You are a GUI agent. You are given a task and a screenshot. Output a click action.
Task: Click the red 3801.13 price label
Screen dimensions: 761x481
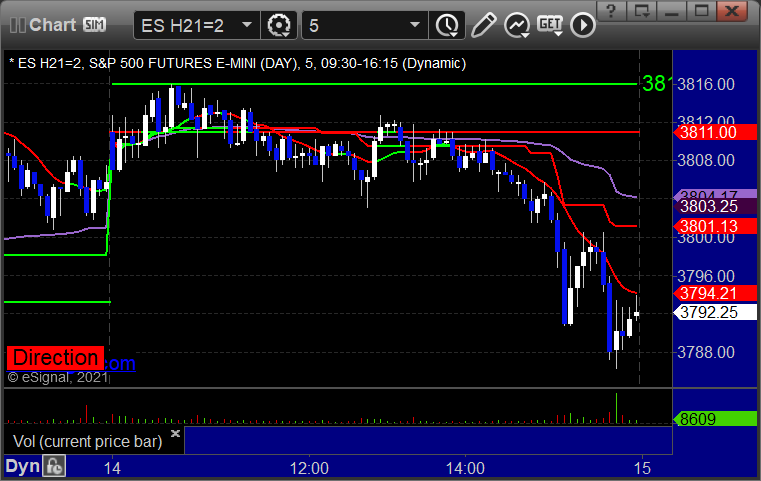click(715, 226)
